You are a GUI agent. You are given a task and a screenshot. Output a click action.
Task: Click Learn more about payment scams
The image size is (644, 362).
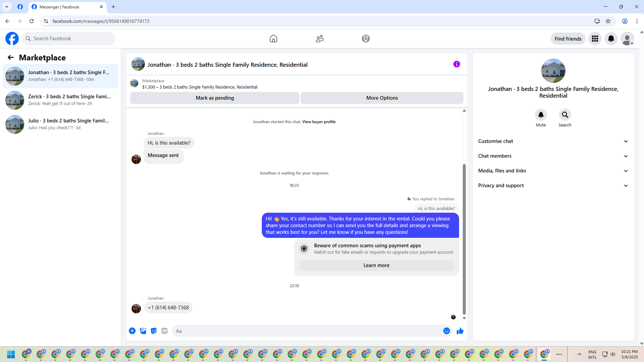tap(376, 265)
